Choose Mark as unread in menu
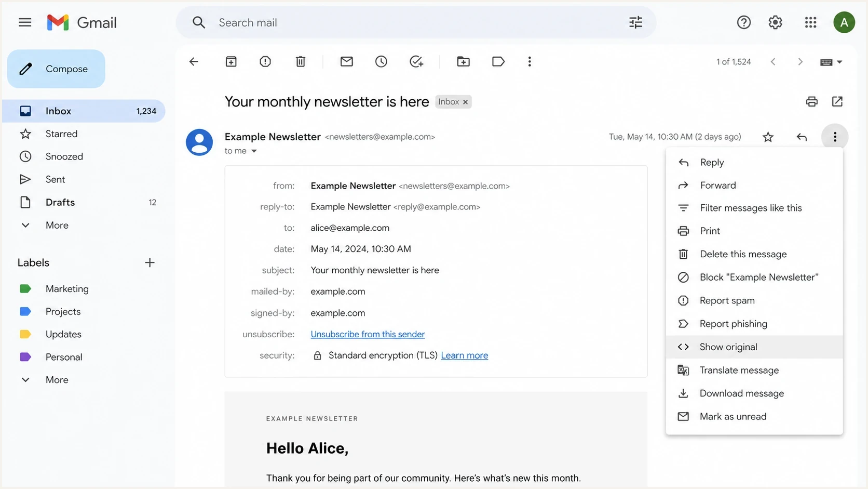This screenshot has height=489, width=868. (x=754, y=416)
